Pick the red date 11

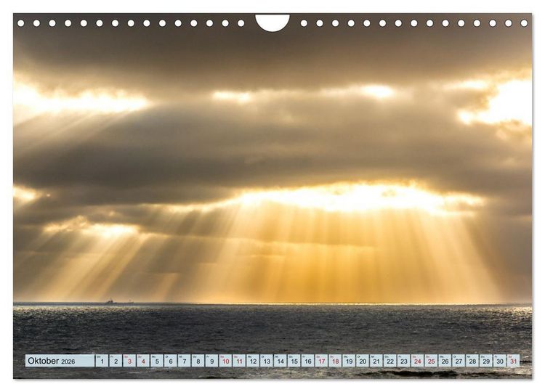click(x=239, y=361)
